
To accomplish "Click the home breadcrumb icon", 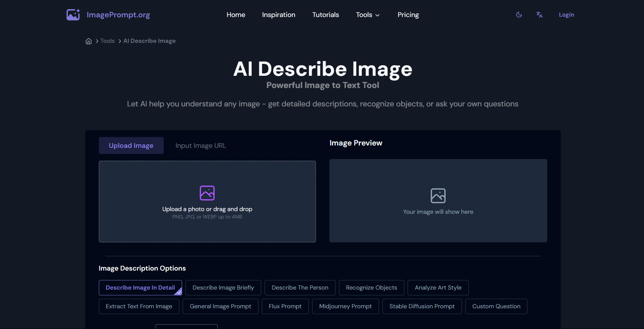I will point(89,41).
